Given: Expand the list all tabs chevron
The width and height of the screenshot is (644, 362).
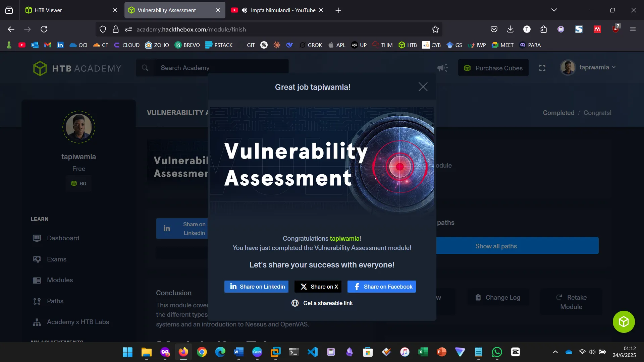Looking at the screenshot, I should point(554,10).
